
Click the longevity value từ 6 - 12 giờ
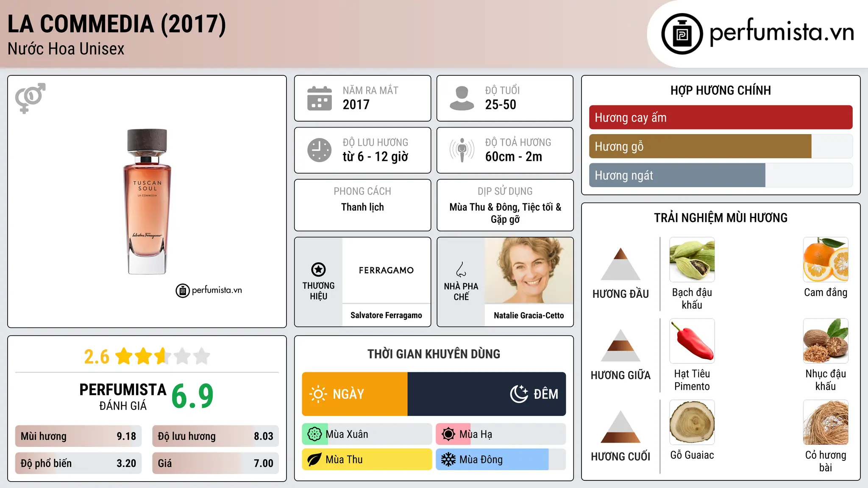coord(376,157)
